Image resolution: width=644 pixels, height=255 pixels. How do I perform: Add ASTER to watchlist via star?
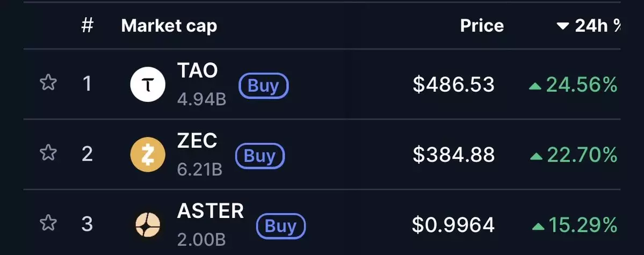pyautogui.click(x=48, y=223)
